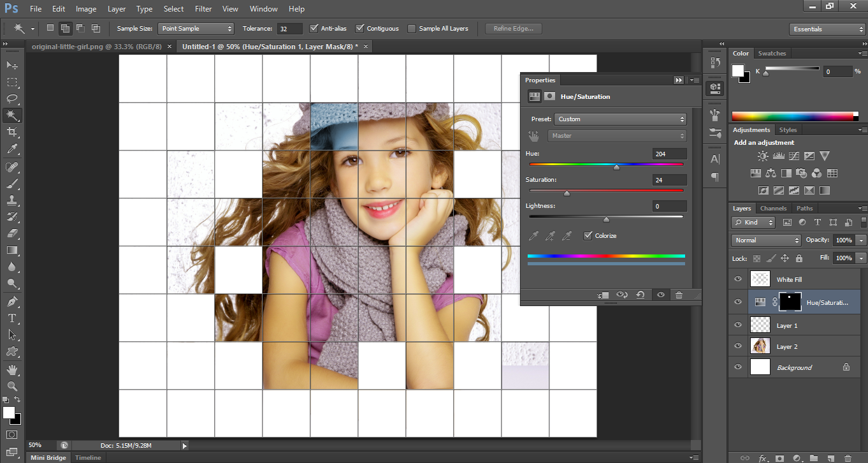Click the Refine Edge button
The image size is (868, 463).
(x=513, y=28)
